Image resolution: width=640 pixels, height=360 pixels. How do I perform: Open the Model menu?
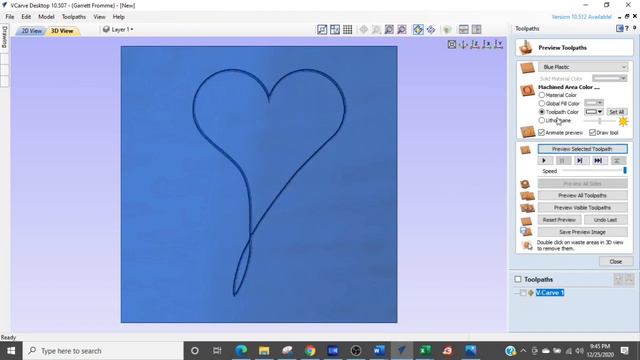[x=46, y=17]
